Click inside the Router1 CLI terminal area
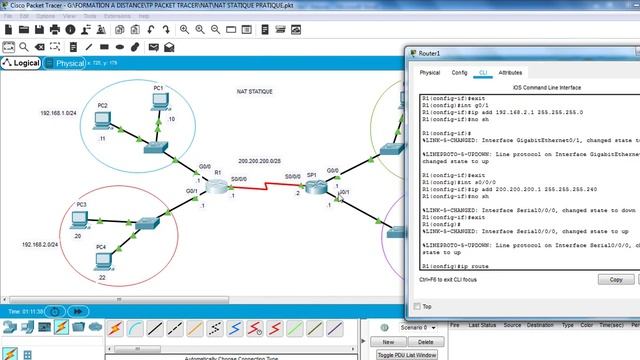640x360 pixels. point(530,182)
